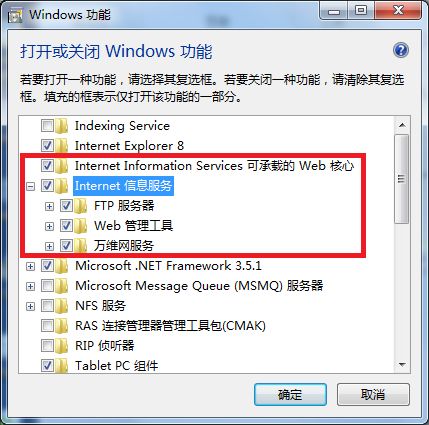The image size is (429, 425).
Task: Expand Microsoft .NET Framework 3.5.1 node
Action: [31, 266]
